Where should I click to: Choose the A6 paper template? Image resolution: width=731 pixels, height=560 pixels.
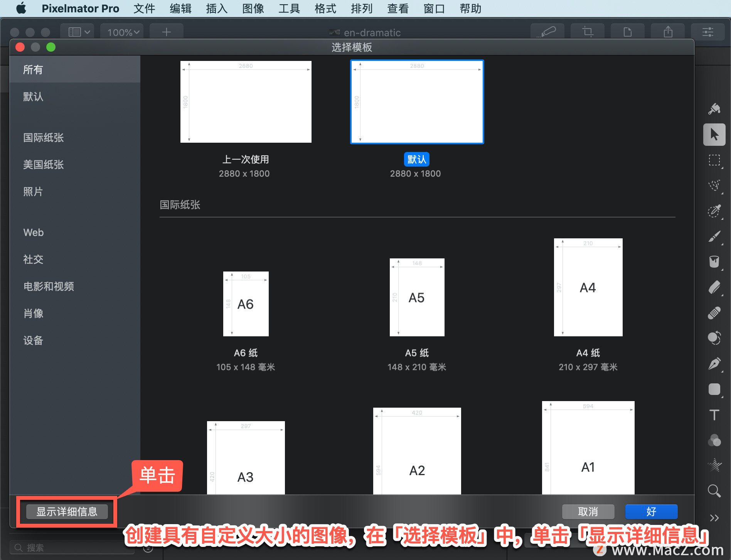tap(246, 304)
